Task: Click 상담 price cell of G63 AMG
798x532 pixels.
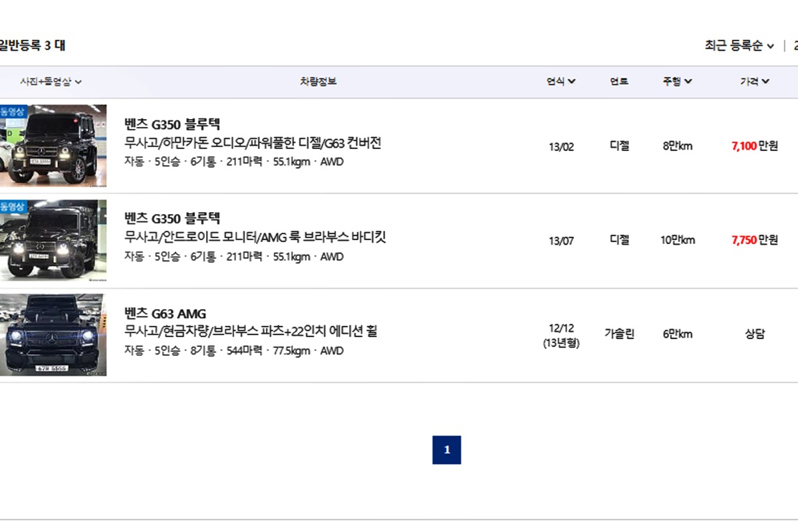Action: tap(755, 334)
